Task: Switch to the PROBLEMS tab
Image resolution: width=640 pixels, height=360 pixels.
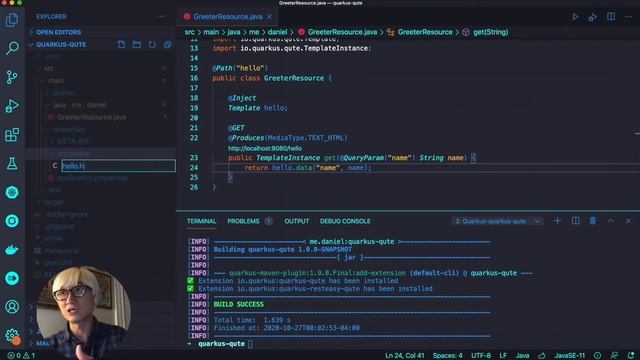Action: point(243,221)
